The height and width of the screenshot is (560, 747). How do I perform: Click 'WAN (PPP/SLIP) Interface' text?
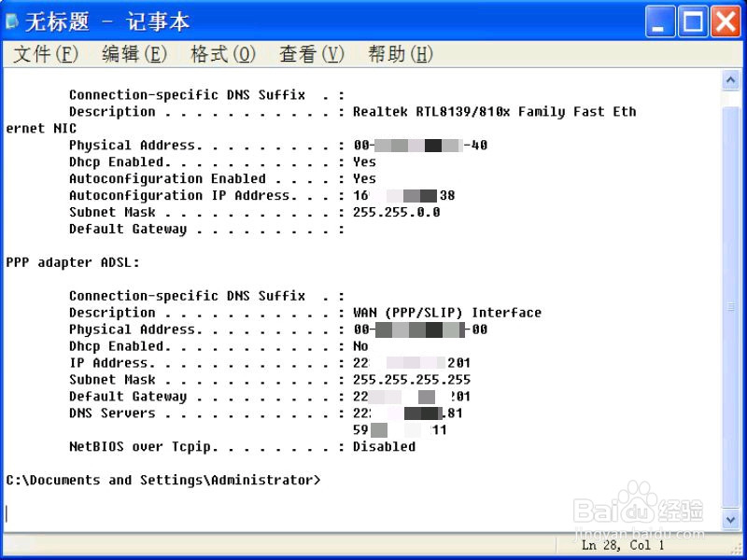point(447,313)
